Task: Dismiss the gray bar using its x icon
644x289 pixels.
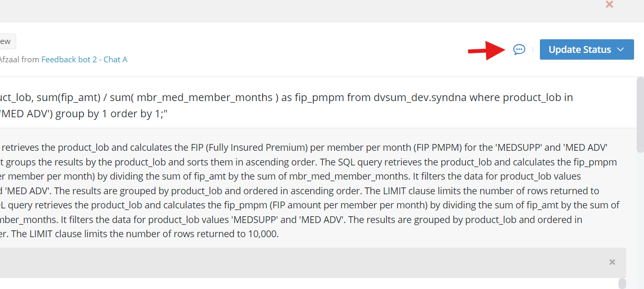Action: pyautogui.click(x=612, y=262)
